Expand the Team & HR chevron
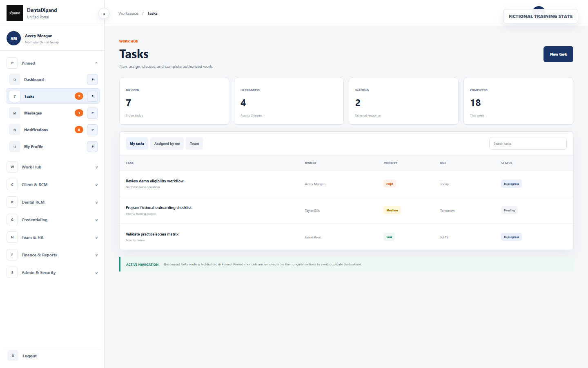Screen dimensions: 588x368 pos(96,238)
